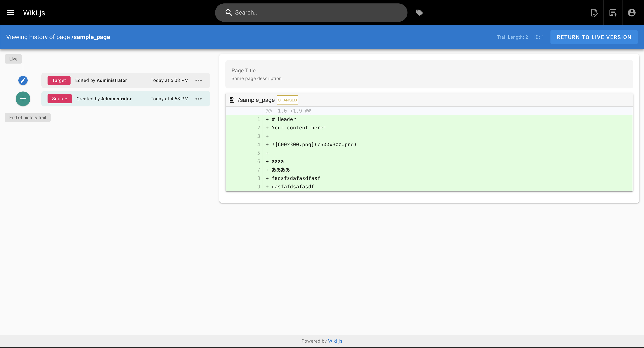Click Return to Live Version button
This screenshot has width=644, height=348.
pyautogui.click(x=594, y=37)
